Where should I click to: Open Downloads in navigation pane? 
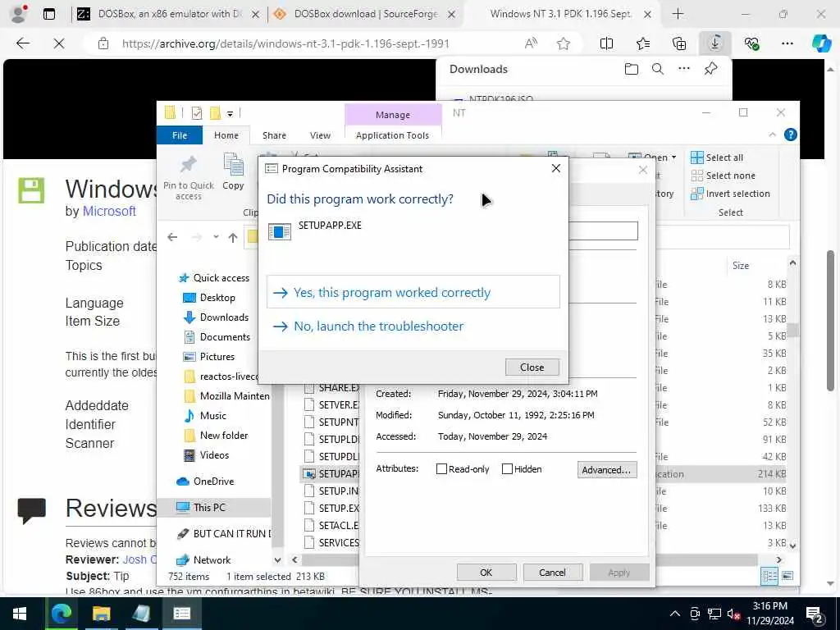[216, 317]
